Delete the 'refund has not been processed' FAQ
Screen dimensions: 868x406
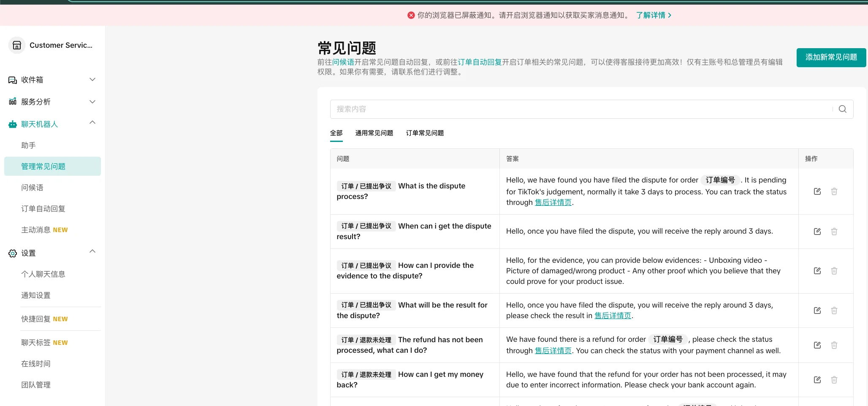click(834, 345)
